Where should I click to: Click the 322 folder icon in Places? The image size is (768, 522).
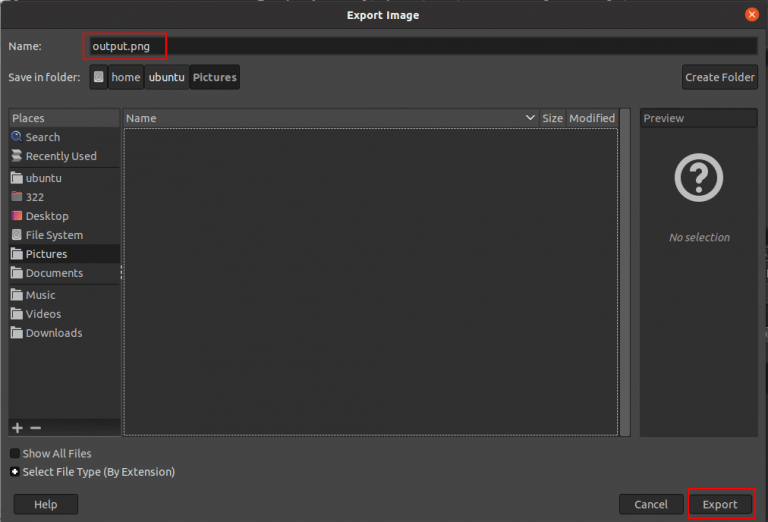(17, 196)
